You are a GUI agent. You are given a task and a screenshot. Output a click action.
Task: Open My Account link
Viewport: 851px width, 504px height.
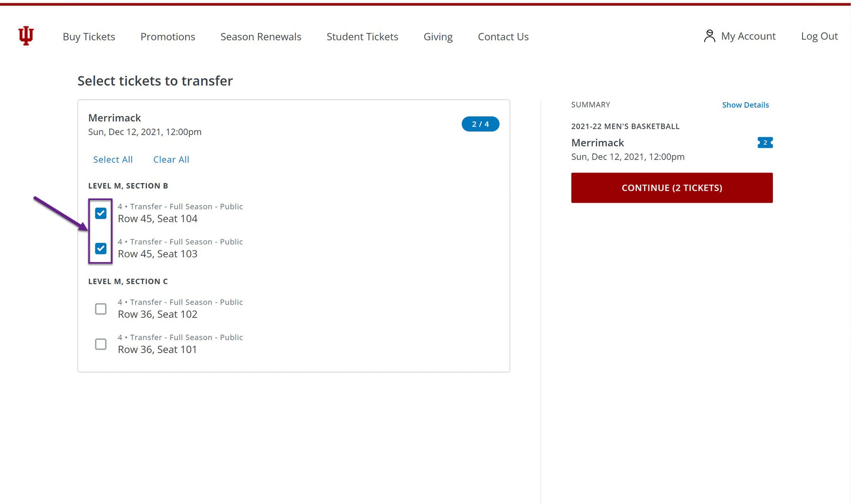pyautogui.click(x=748, y=36)
